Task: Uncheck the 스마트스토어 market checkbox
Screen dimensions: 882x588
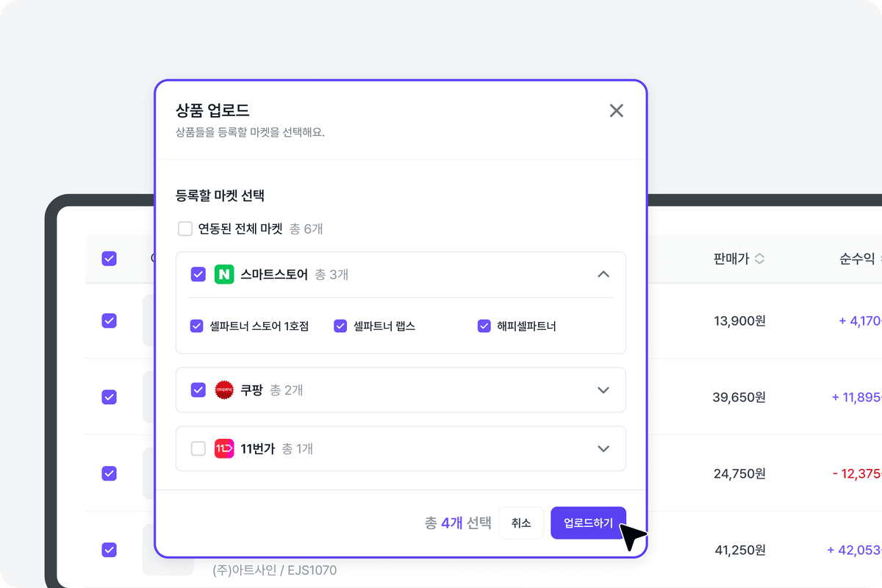Action: tap(198, 274)
